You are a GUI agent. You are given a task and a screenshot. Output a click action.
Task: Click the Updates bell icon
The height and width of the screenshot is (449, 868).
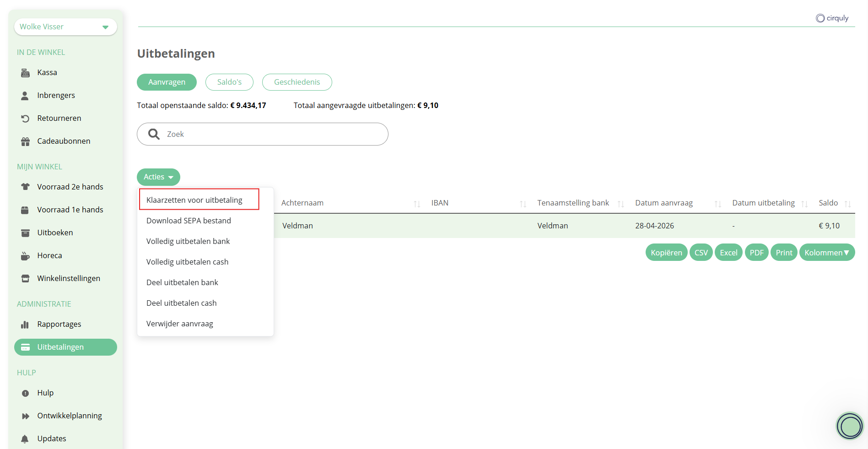tap(25, 439)
